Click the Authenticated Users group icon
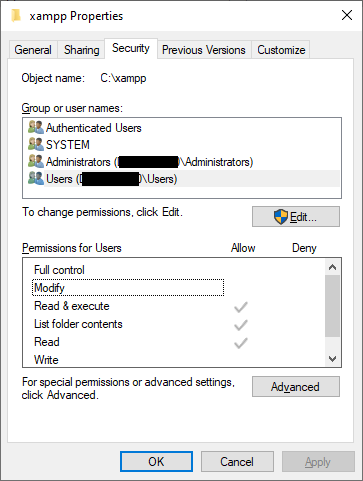The image size is (363, 481). (x=36, y=127)
